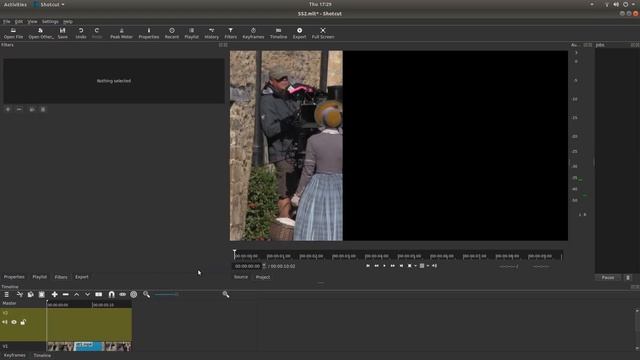Copy clip using timeline copy icon
This screenshot has width=640, height=360.
click(31, 294)
